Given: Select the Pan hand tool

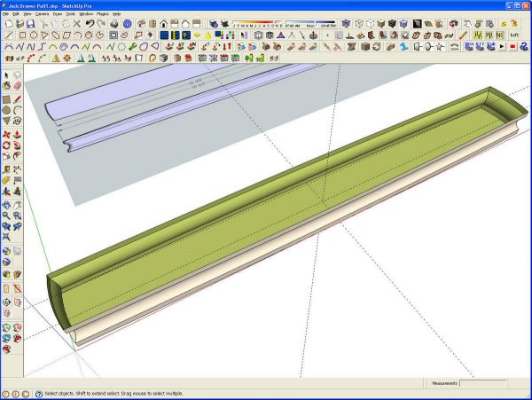Looking at the screenshot, I should click(17, 205).
